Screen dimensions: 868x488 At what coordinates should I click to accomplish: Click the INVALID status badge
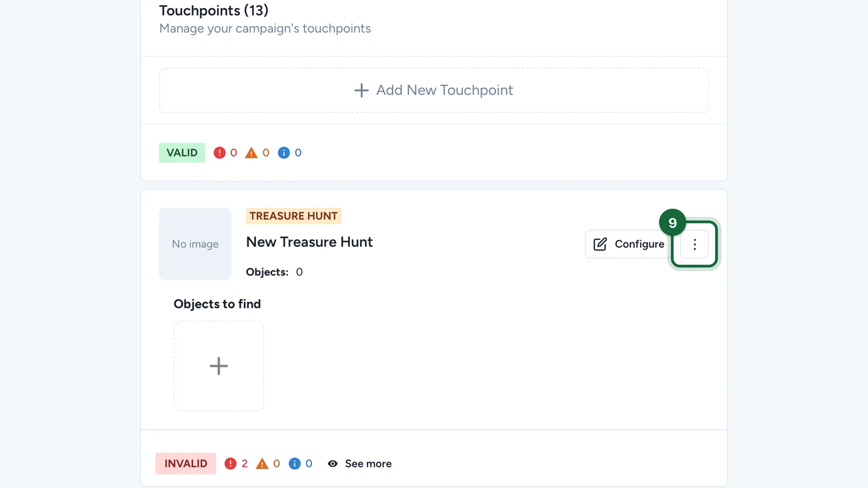pos(186,464)
